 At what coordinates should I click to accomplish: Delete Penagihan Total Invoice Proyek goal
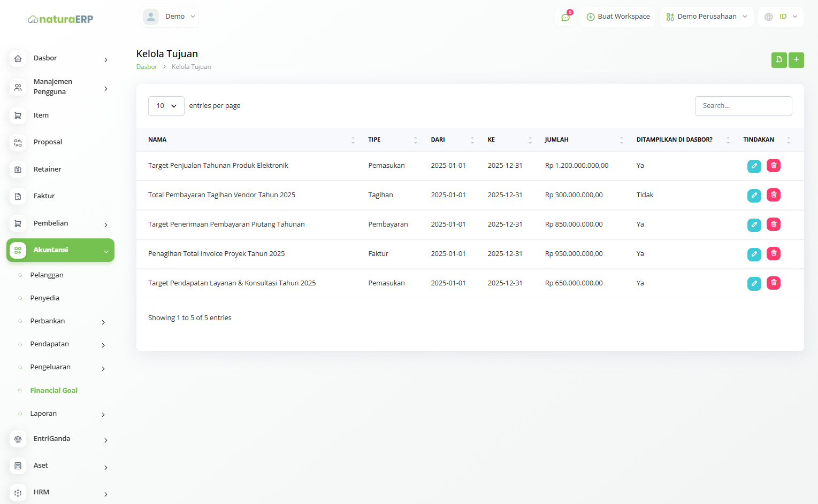[774, 254]
